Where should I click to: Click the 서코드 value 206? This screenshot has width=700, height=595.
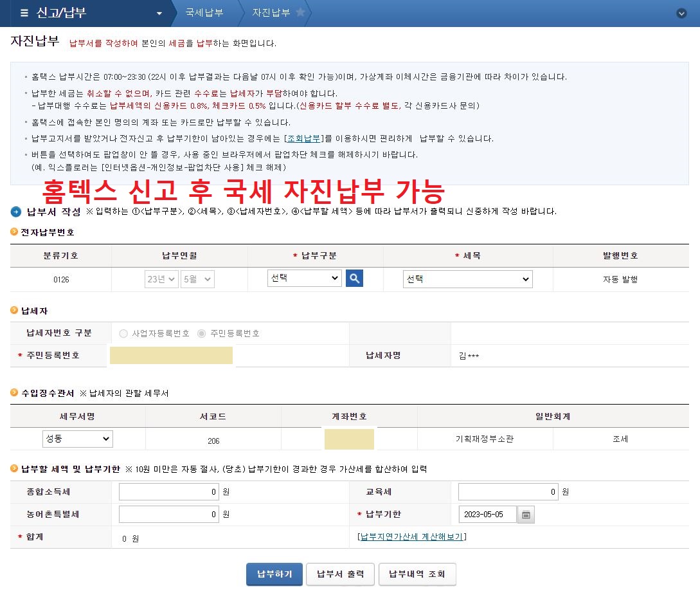(213, 441)
